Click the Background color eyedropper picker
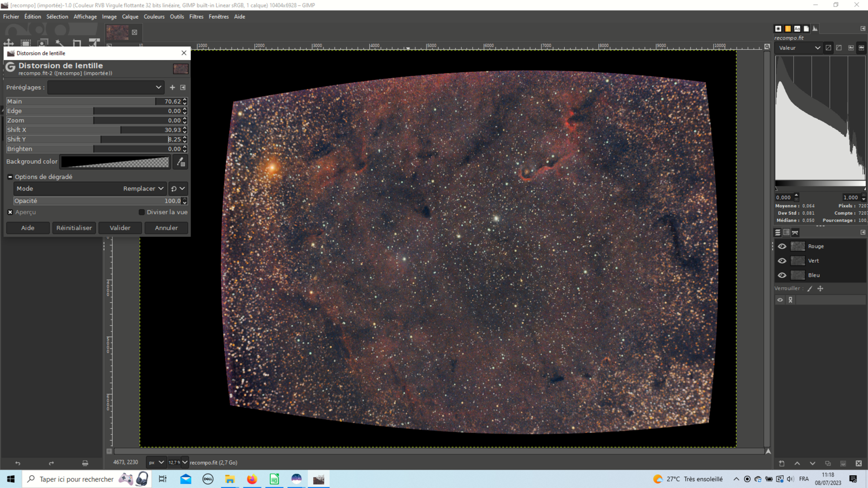 click(x=180, y=162)
